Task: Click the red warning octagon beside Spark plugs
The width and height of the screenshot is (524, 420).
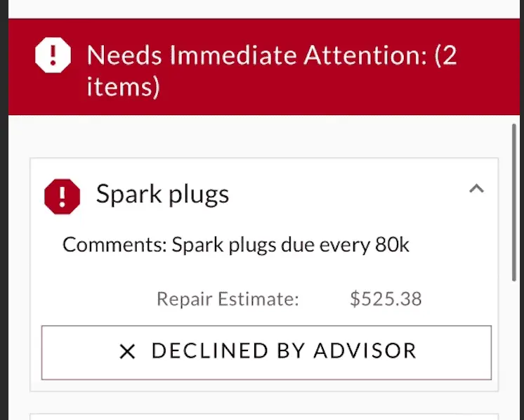Action: click(62, 197)
